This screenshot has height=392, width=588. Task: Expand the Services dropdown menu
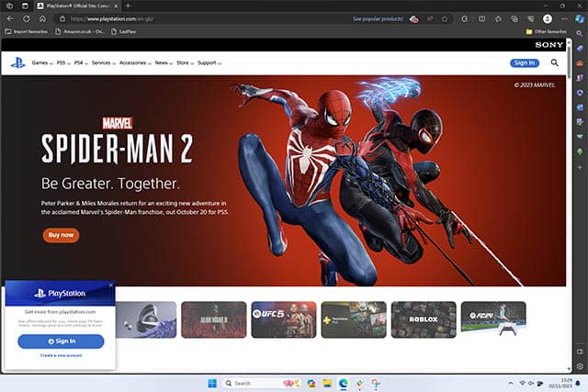[x=102, y=62]
